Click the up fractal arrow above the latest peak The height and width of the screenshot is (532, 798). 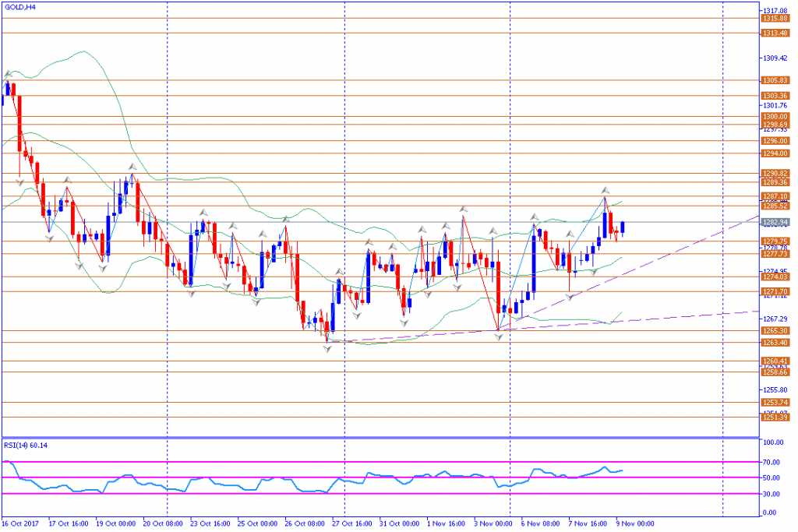click(605, 190)
